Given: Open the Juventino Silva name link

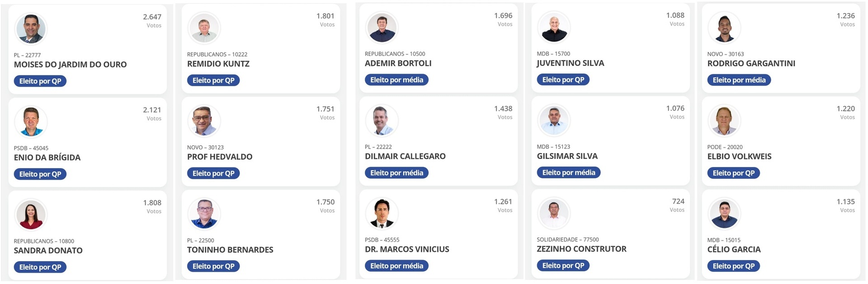Looking at the screenshot, I should (x=570, y=63).
